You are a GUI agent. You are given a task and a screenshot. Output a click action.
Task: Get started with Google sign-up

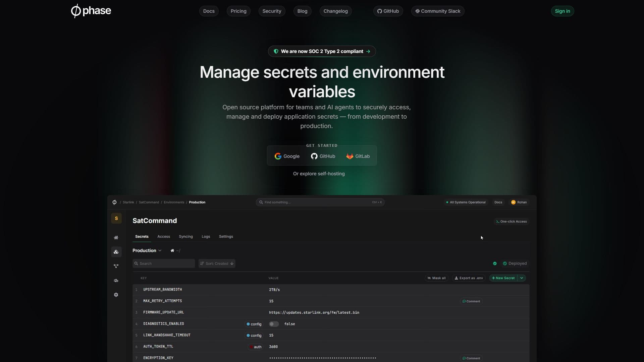(287, 156)
